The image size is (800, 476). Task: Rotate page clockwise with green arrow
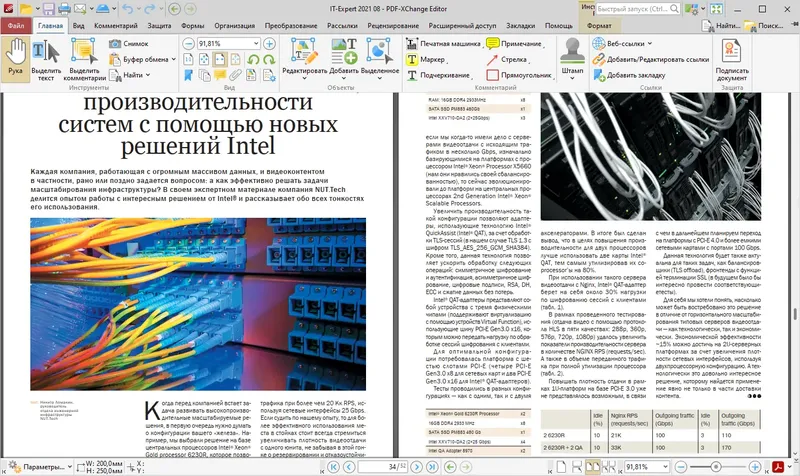pyautogui.click(x=269, y=60)
